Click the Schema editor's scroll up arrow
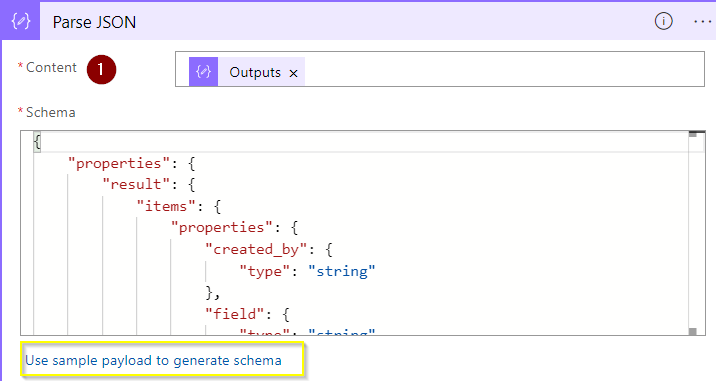The height and width of the screenshot is (381, 716). coord(693,134)
